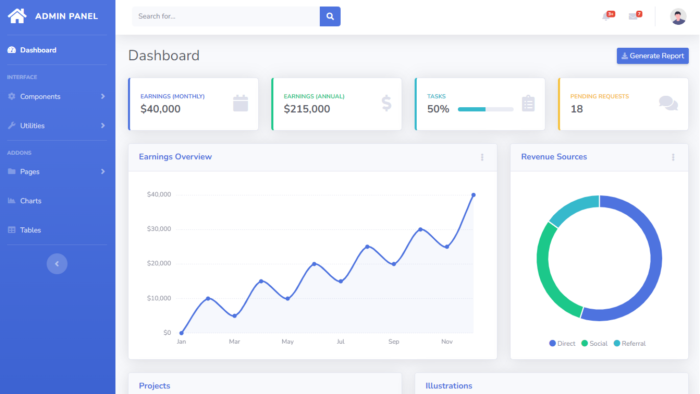The width and height of the screenshot is (700, 394).
Task: Expand the Components submenu chevron
Action: (103, 96)
